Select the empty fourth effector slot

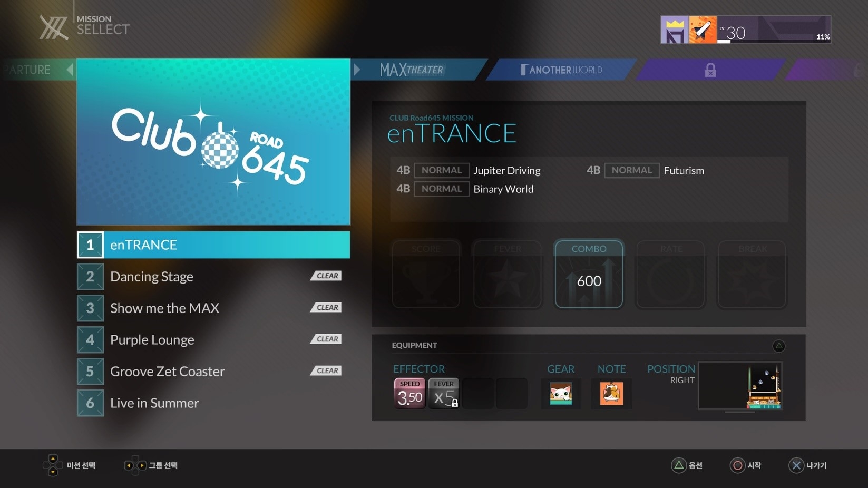[512, 393]
